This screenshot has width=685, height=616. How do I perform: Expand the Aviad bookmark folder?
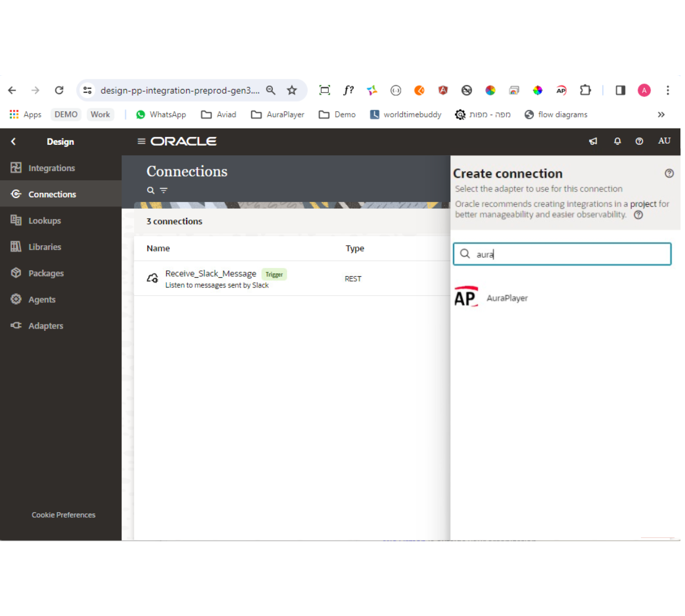point(219,115)
